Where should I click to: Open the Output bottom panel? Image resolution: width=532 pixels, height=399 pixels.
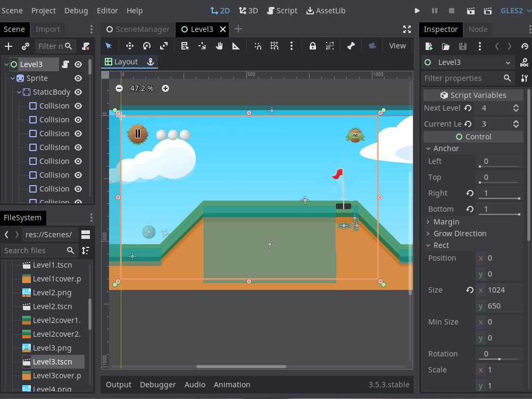click(119, 385)
